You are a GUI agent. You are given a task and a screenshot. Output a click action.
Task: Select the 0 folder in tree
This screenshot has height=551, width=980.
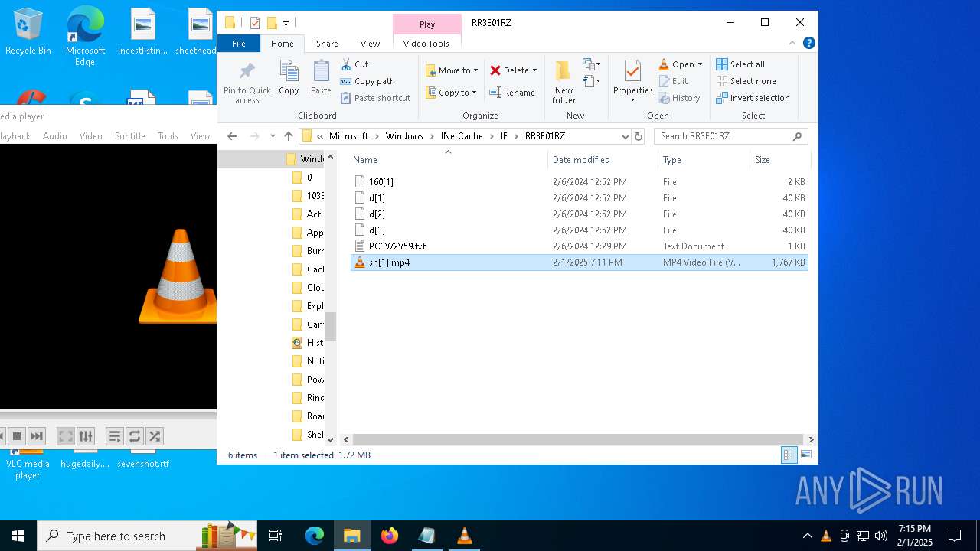(303, 178)
